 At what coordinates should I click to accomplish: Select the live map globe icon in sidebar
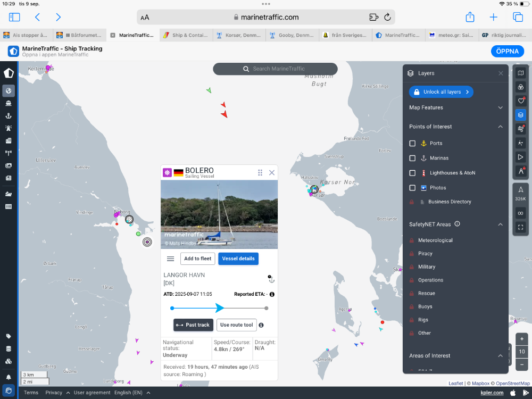9,90
